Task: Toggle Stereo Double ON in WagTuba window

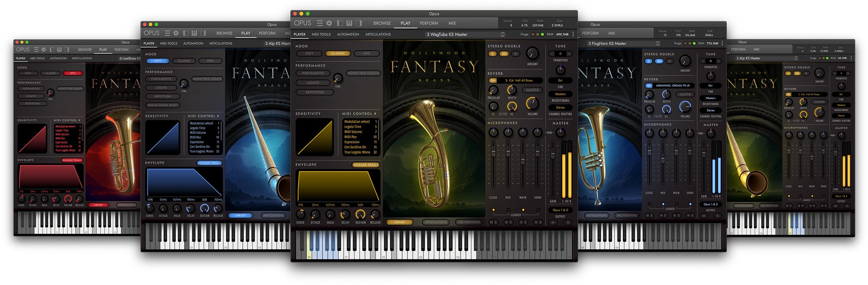Action: tap(503, 54)
